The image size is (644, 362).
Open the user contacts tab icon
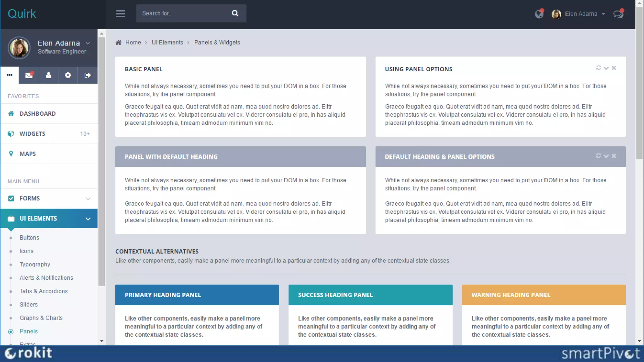[x=48, y=75]
